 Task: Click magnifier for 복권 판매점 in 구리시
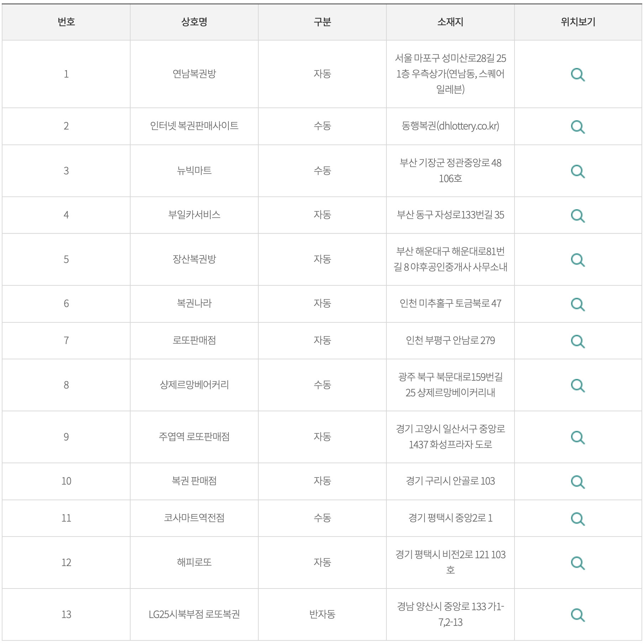(x=578, y=482)
